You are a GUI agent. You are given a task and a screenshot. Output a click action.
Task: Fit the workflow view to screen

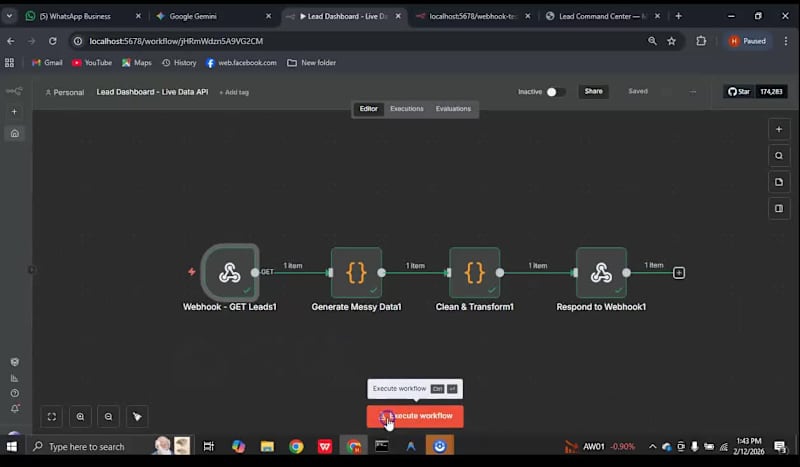click(52, 416)
